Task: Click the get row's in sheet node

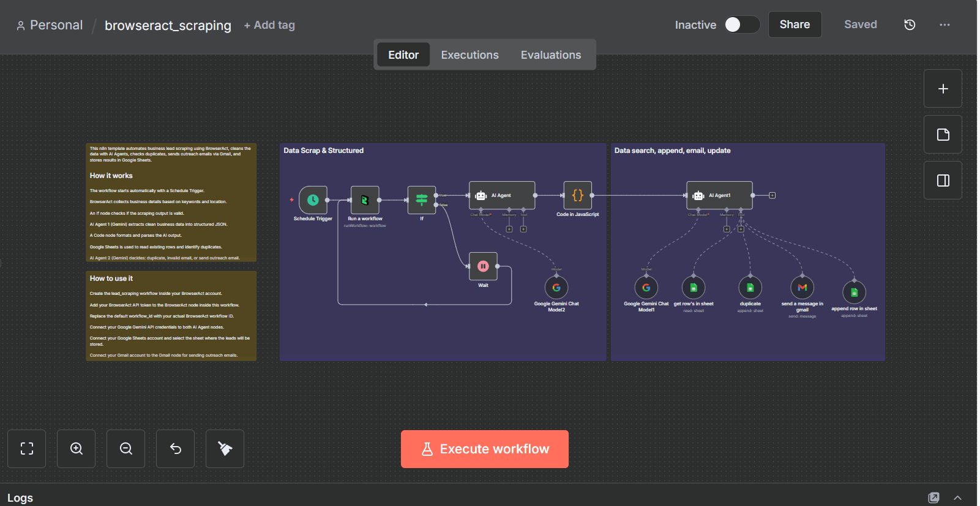Action: pos(694,288)
